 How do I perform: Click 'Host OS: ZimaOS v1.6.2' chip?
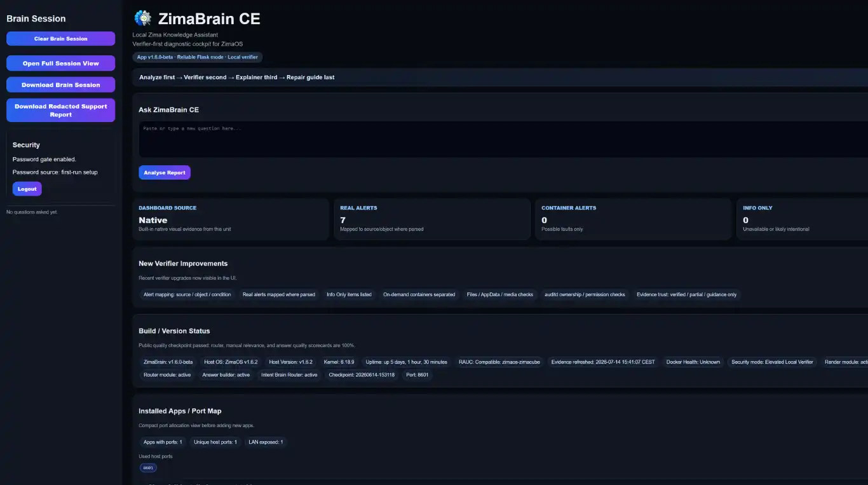click(231, 362)
